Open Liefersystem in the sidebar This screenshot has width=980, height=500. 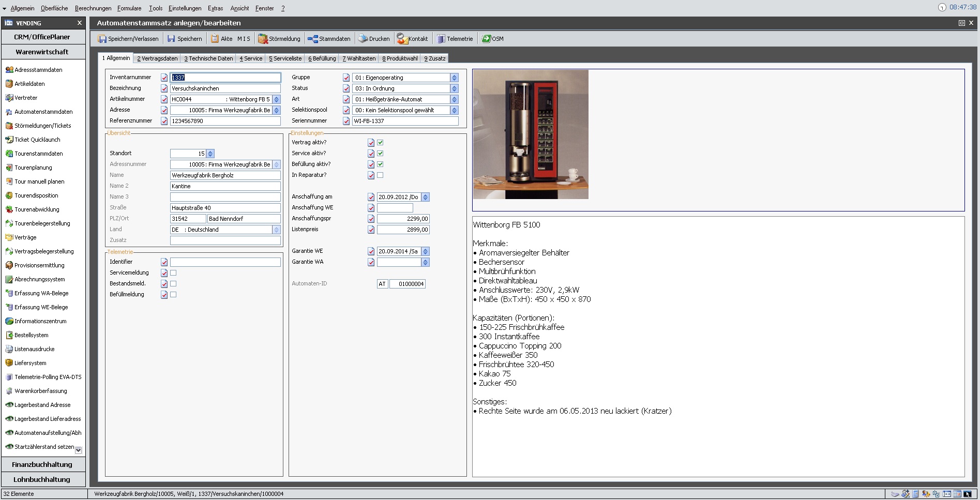[x=31, y=363]
